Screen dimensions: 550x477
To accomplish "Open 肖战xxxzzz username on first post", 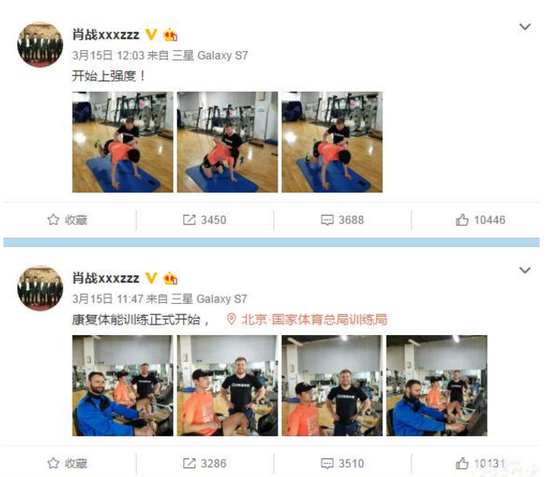I will tap(106, 34).
